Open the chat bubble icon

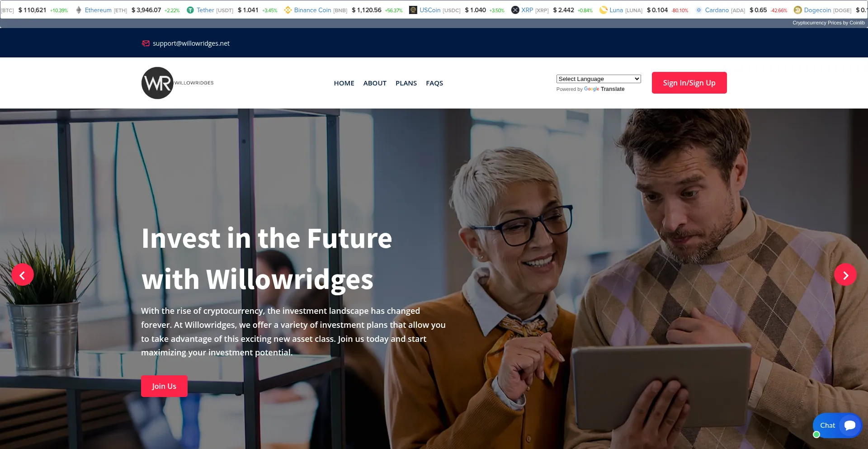[850, 425]
